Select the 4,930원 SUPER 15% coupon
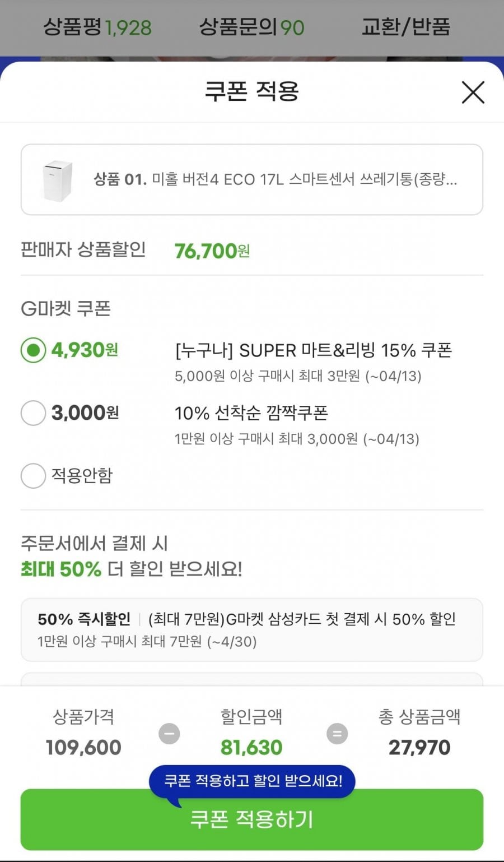Screen dimensions: 504x862 [33, 350]
